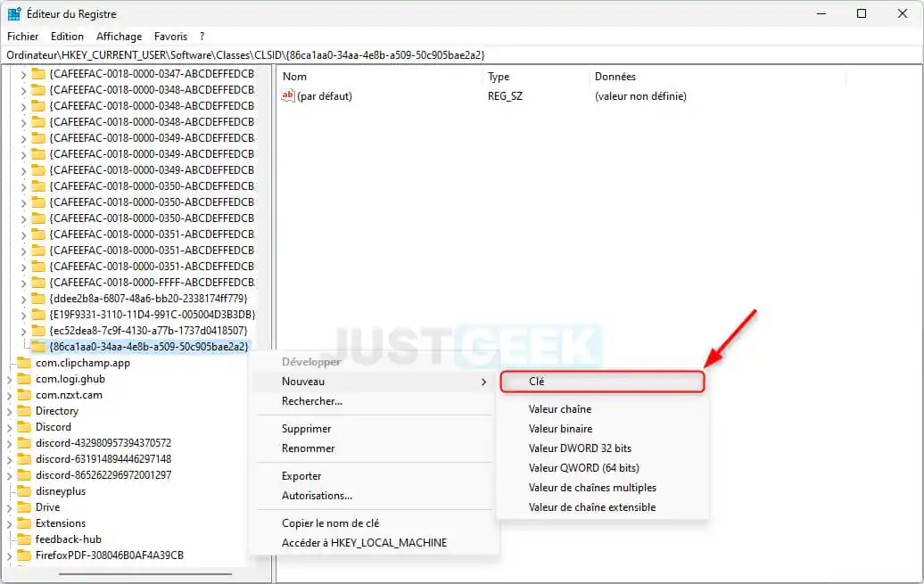924x584 pixels.
Task: Open the Affichage menu
Action: tap(119, 37)
